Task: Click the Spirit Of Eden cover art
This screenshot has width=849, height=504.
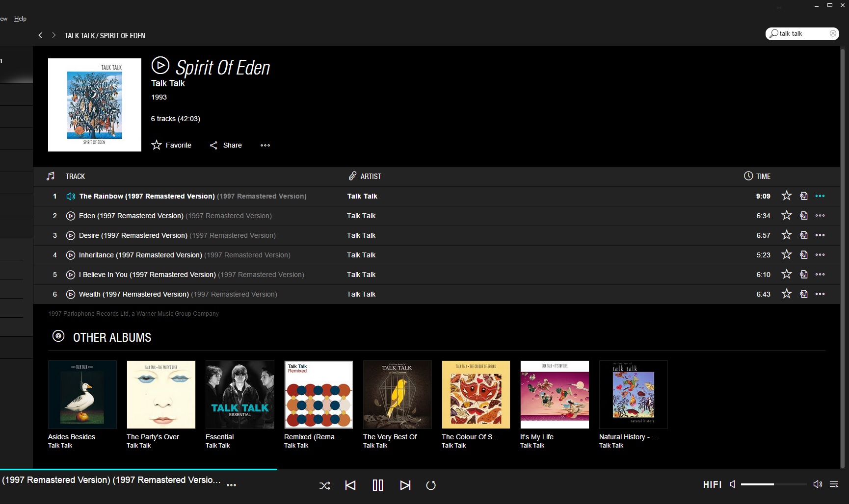Action: (x=95, y=105)
